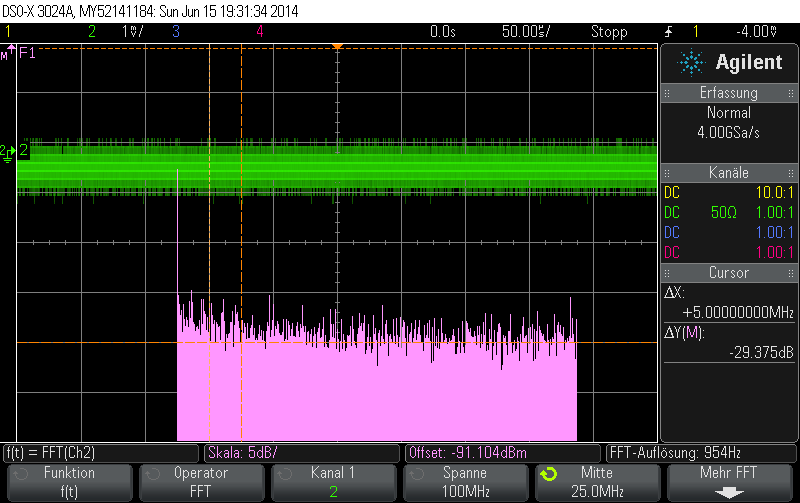Click the rotate icon on Funktion softkey
Viewport: 800px width, 503px height.
[21, 474]
